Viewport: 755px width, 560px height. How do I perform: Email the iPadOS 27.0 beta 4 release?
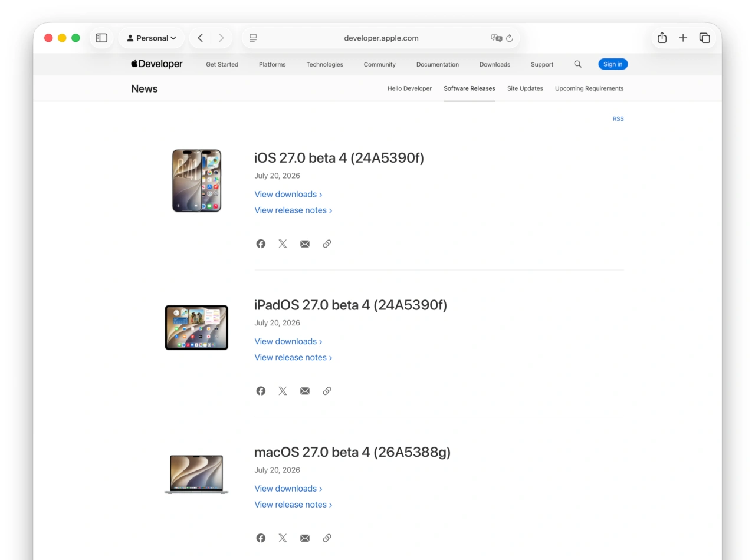tap(305, 391)
